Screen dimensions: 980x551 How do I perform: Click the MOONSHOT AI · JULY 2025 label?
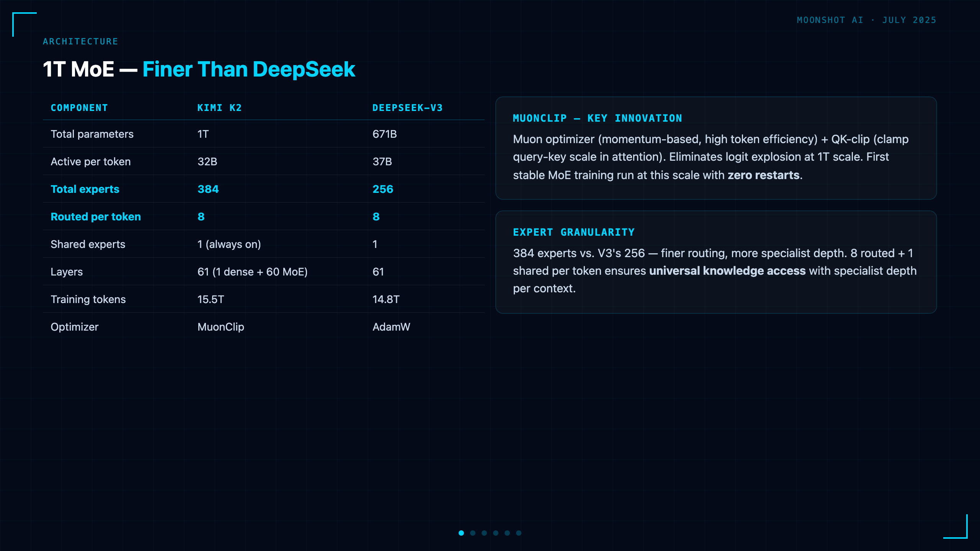tap(867, 20)
